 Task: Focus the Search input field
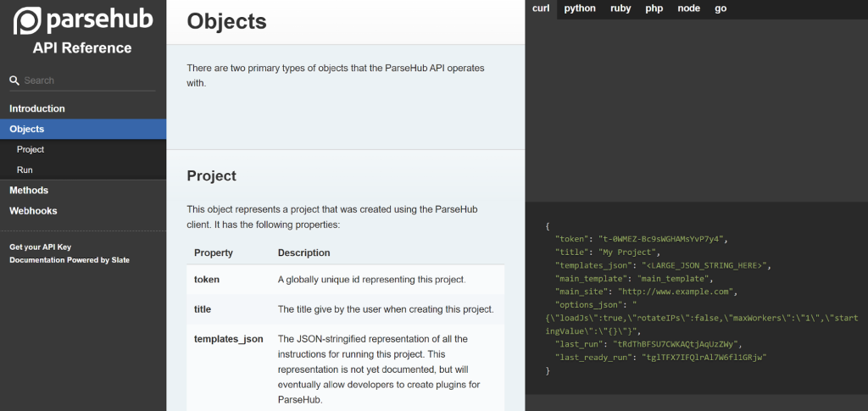click(88, 81)
